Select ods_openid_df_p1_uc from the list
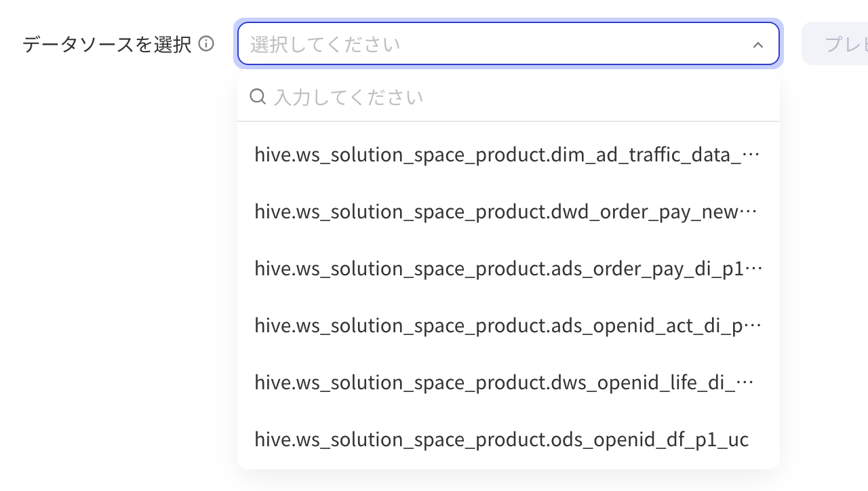 pos(509,439)
